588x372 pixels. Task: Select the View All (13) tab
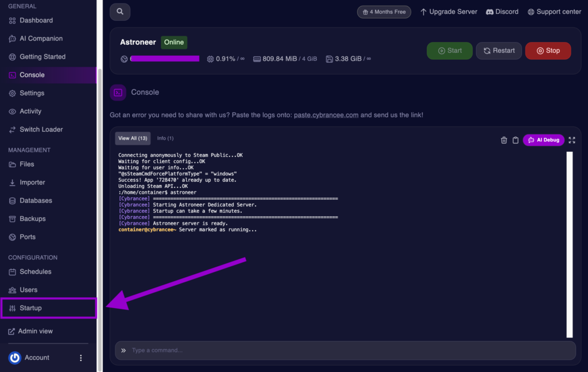tap(133, 138)
